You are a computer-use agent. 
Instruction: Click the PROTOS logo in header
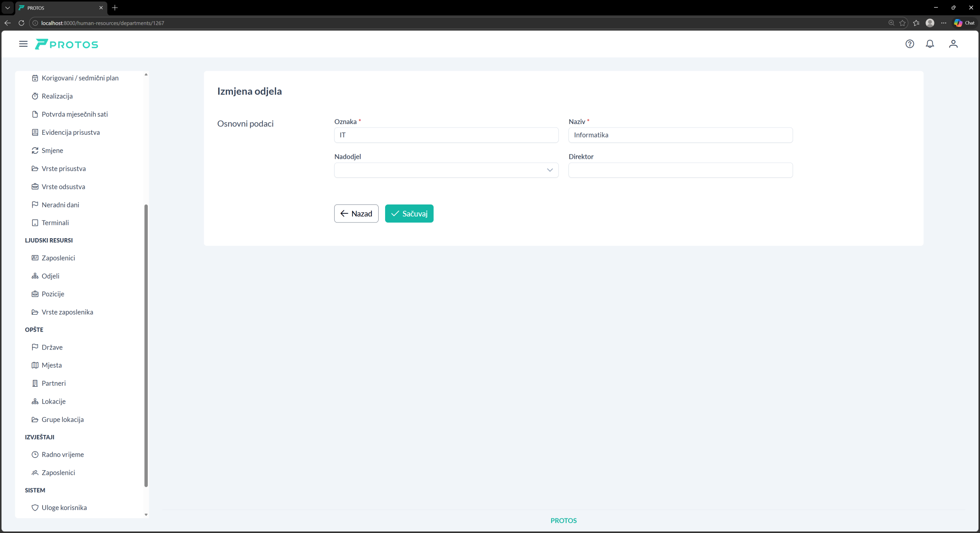(67, 44)
